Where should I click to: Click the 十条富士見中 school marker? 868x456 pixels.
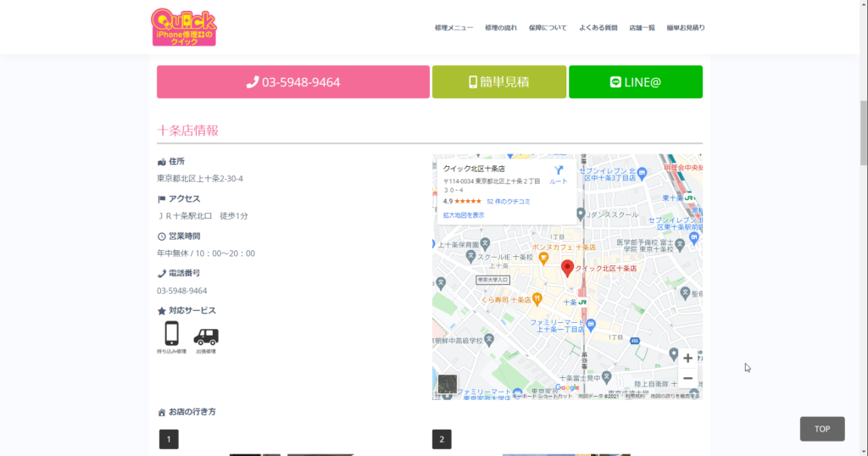tap(607, 377)
